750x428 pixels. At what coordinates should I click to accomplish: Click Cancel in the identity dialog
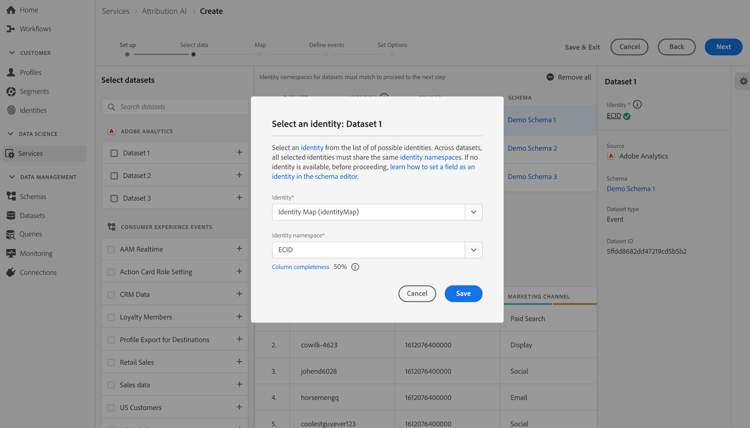[x=417, y=294]
